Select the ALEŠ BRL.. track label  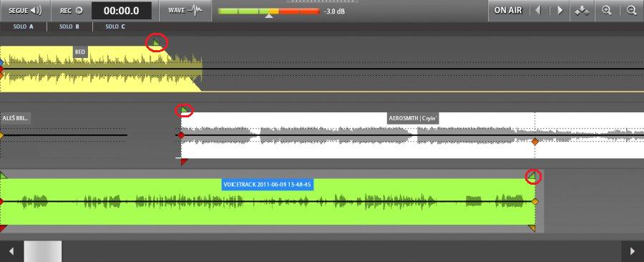click(x=15, y=118)
